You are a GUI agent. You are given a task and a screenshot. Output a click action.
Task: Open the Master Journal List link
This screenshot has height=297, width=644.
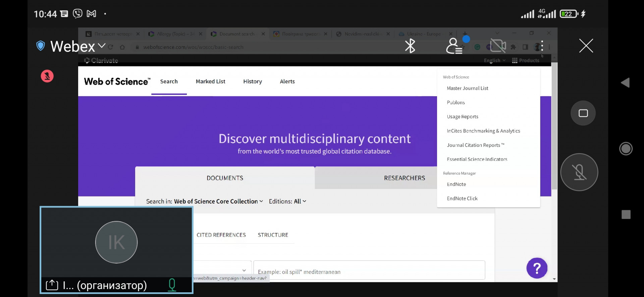click(x=467, y=88)
